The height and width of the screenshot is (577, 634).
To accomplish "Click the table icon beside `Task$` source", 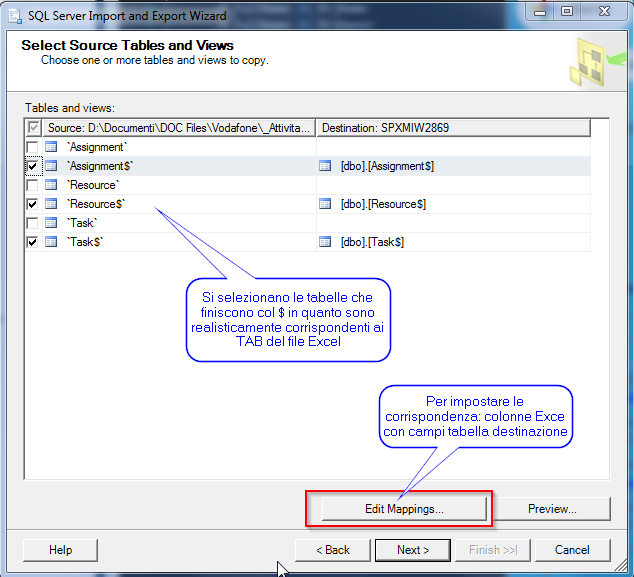I will pos(51,242).
